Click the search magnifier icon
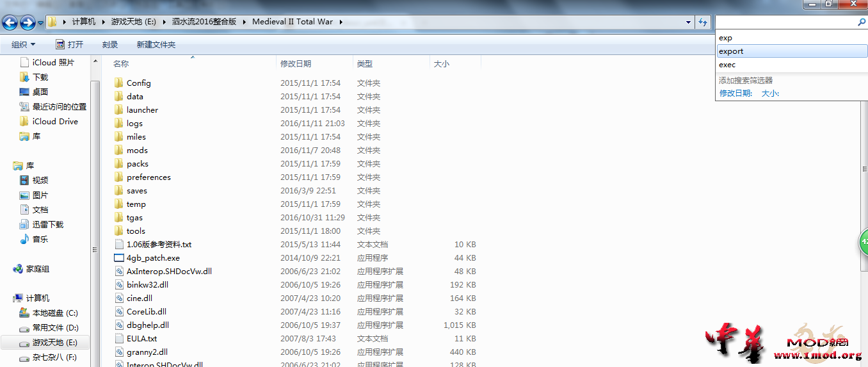The width and height of the screenshot is (868, 367). click(x=861, y=22)
